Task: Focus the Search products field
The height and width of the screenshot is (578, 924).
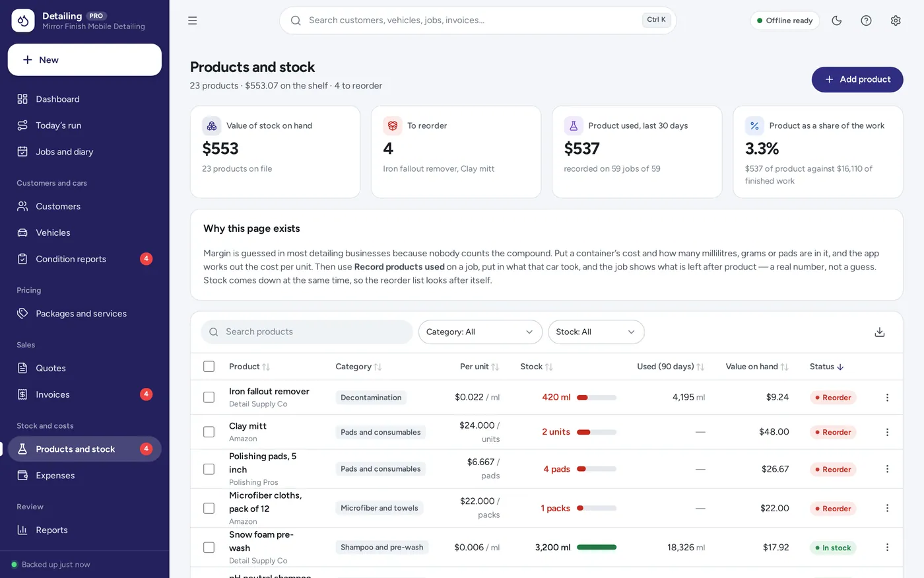Action: pos(307,332)
